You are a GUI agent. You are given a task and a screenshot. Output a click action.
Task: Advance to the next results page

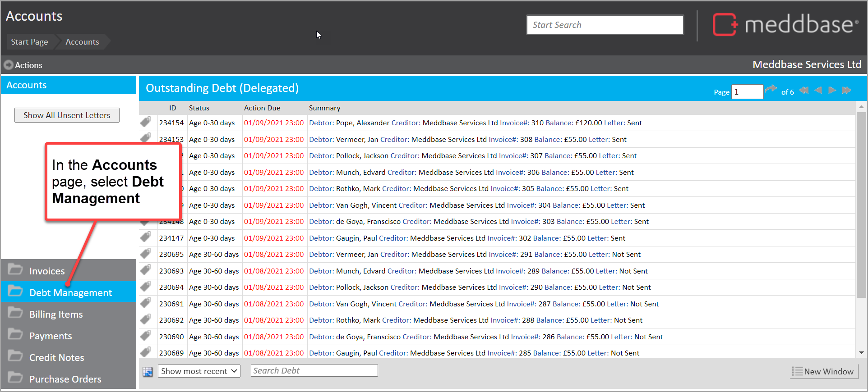[x=832, y=91]
